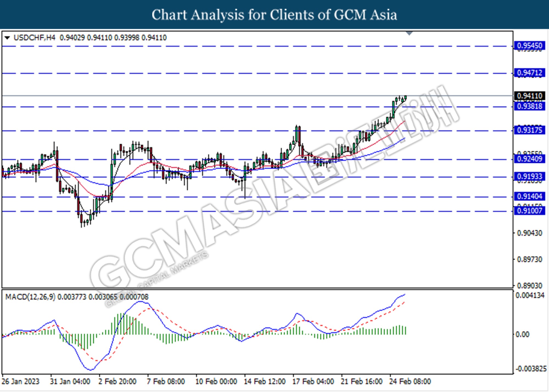Click the current price tag 0.94110
The height and width of the screenshot is (392, 549).
[529, 96]
